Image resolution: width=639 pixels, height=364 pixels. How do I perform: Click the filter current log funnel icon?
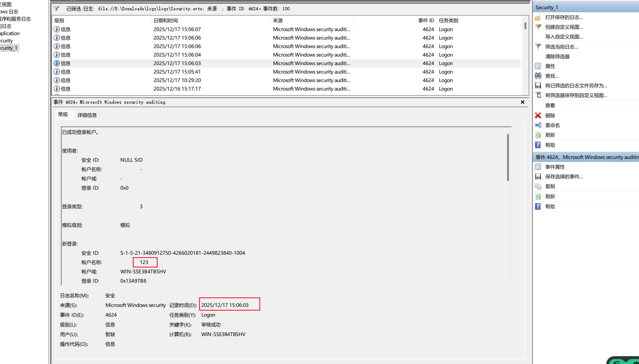[x=538, y=47]
